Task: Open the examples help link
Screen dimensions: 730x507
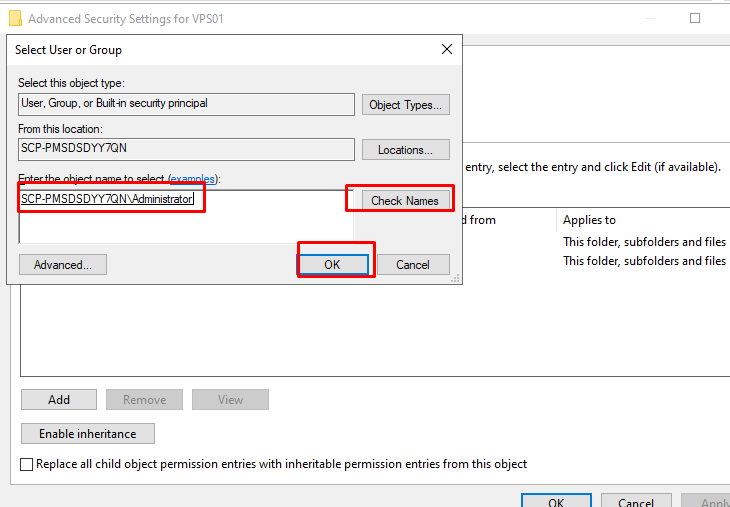Action: [193, 179]
